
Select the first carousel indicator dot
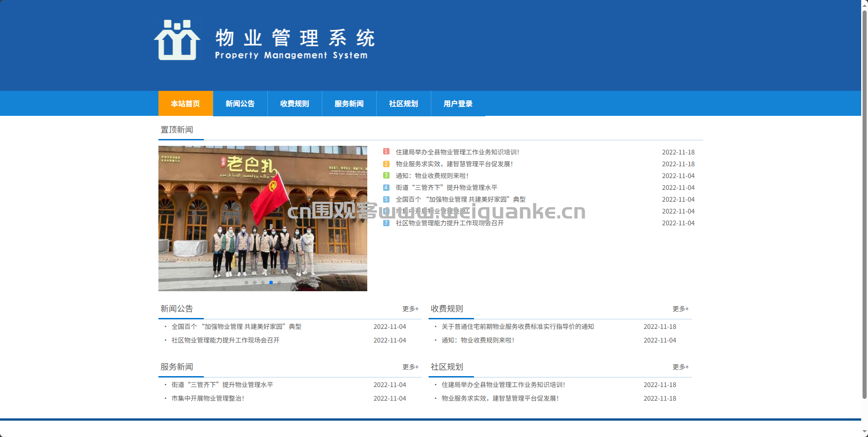click(x=247, y=283)
